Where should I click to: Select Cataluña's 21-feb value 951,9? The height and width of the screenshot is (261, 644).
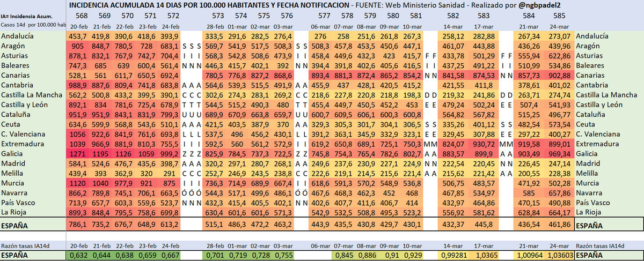tap(101, 115)
